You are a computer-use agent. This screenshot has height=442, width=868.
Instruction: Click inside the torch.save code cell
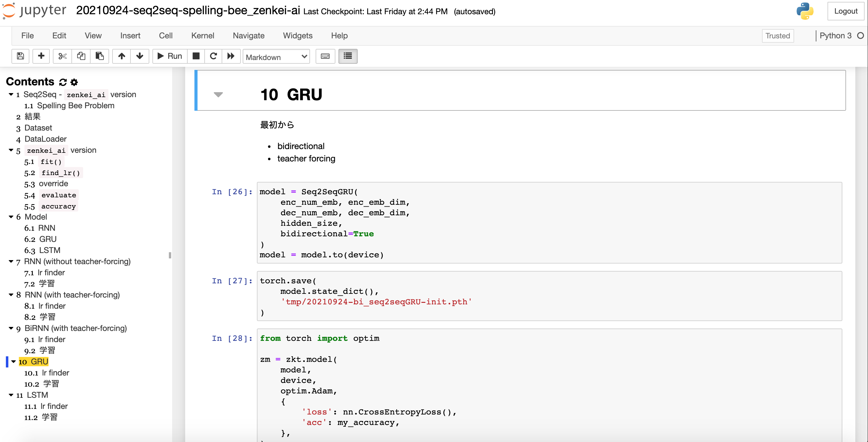pos(549,296)
